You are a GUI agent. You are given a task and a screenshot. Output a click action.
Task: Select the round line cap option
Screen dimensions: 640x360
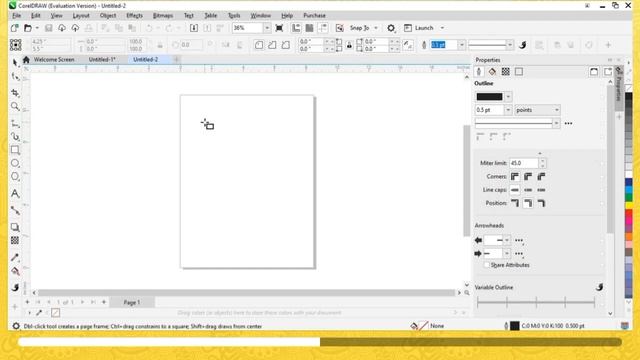(528, 190)
